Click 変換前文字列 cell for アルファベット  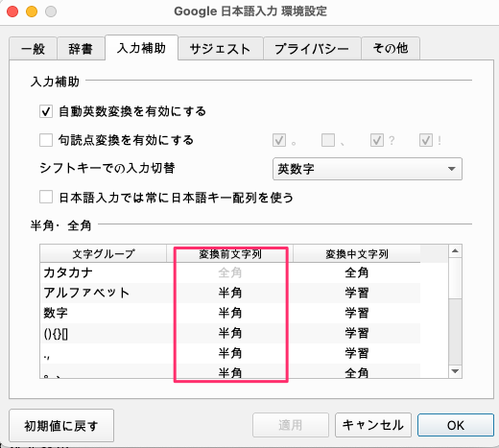230,293
